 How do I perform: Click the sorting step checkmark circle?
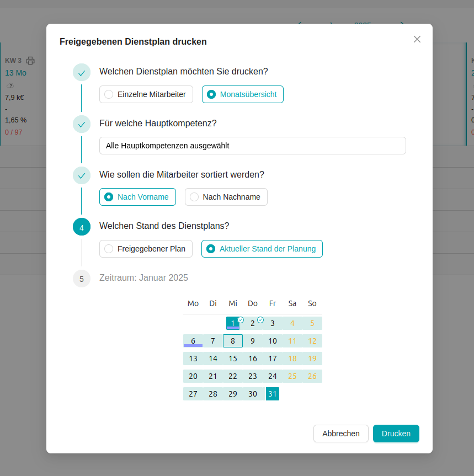(x=82, y=175)
